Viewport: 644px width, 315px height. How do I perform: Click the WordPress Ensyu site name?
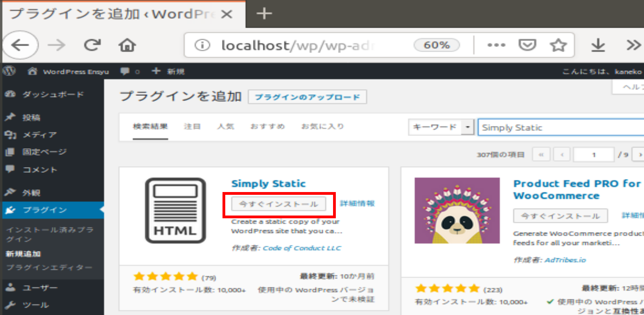(76, 72)
